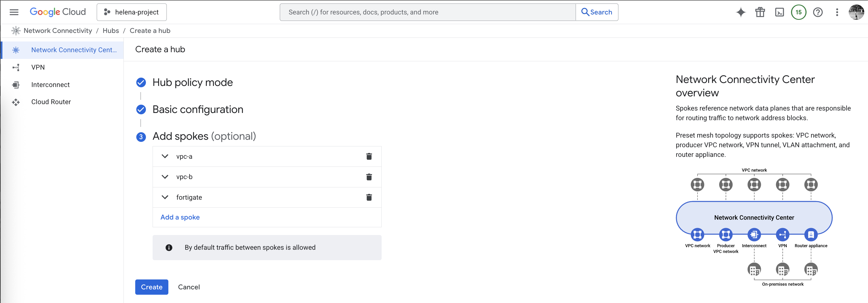This screenshot has height=303, width=868.
Task: Expand the fortigate spoke chevron
Action: coord(165,197)
